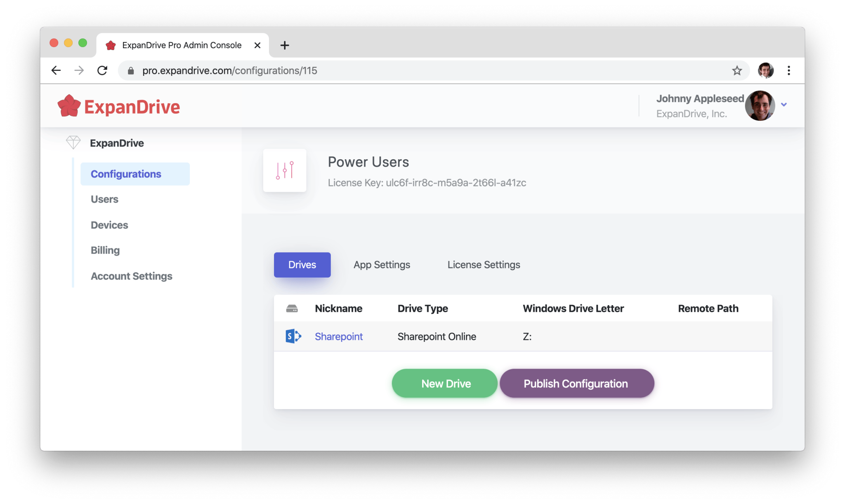The height and width of the screenshot is (504, 845).
Task: Open the Power Users configuration sliders icon
Action: 285,170
